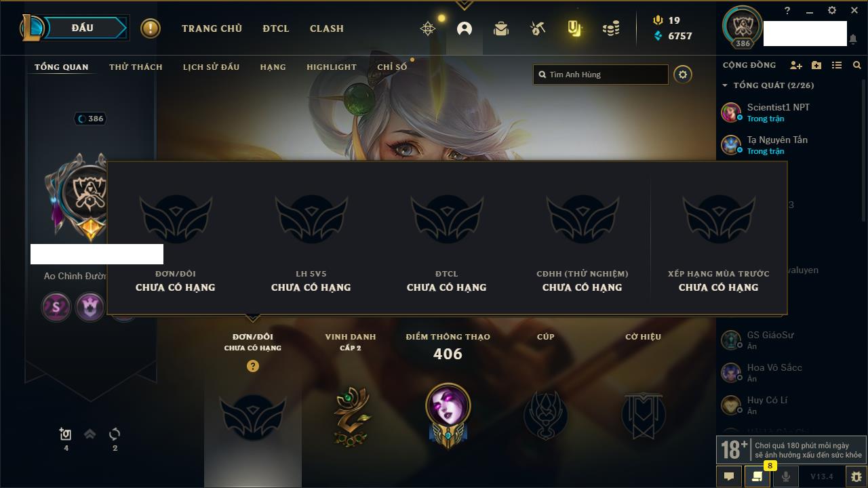This screenshot has height=488, width=868.
Task: Switch to the LỊCH SỬ ĐẤU tab
Action: pos(211,67)
